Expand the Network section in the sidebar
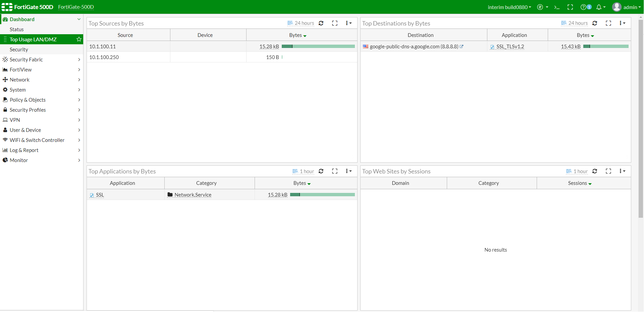The image size is (644, 312). pyautogui.click(x=20, y=80)
